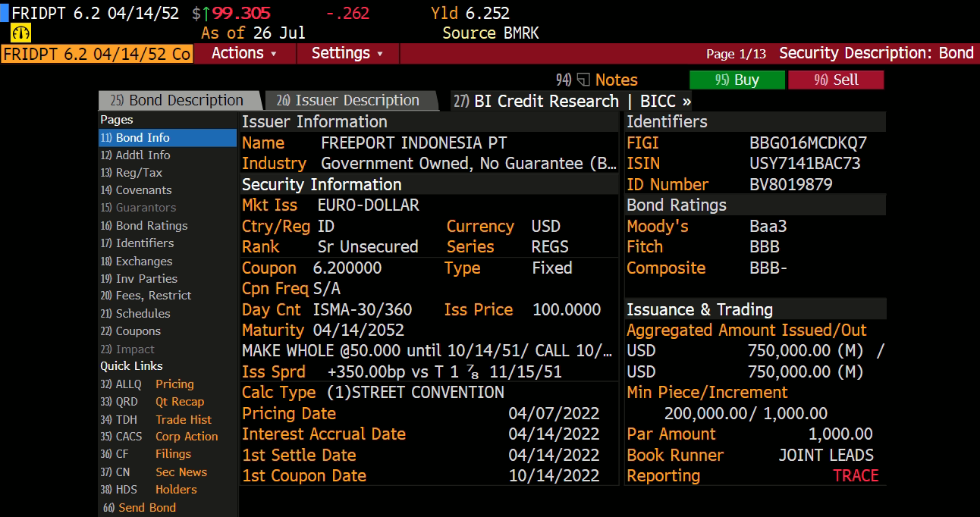Click the Notes page icon
Viewport: 980px width, 517px height.
pyautogui.click(x=583, y=80)
